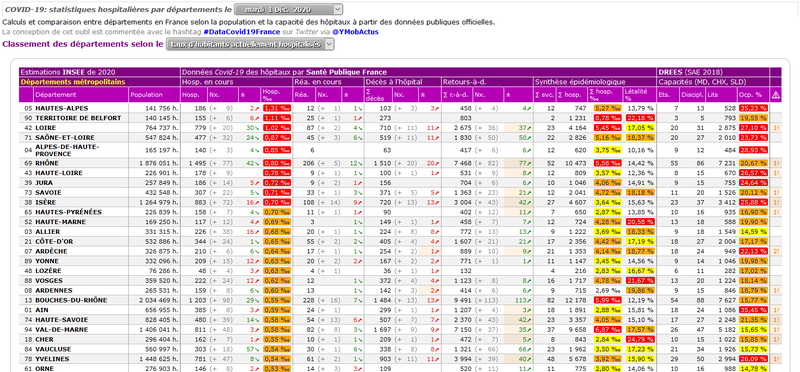Click the yellow 17,05 % lethality cell for Loire

(639, 128)
